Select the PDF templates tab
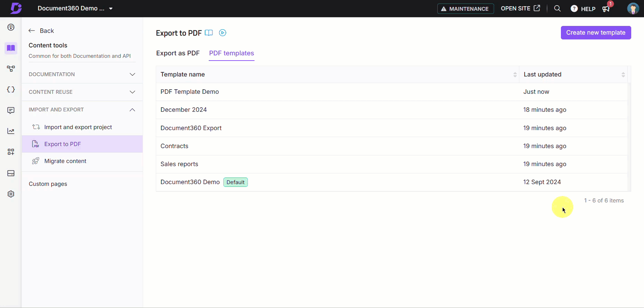 232,53
